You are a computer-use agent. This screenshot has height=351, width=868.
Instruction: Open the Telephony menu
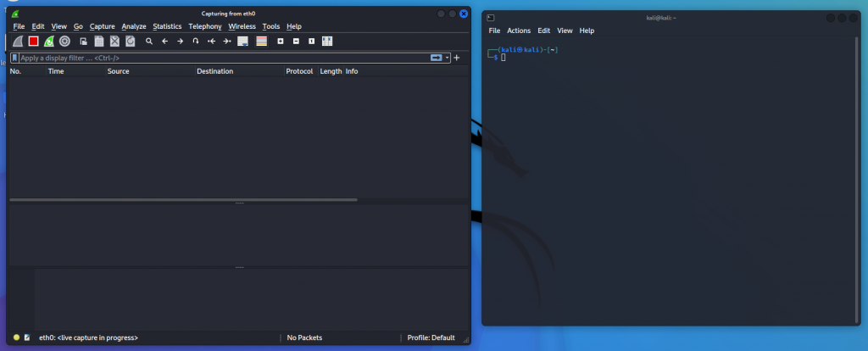(x=205, y=26)
